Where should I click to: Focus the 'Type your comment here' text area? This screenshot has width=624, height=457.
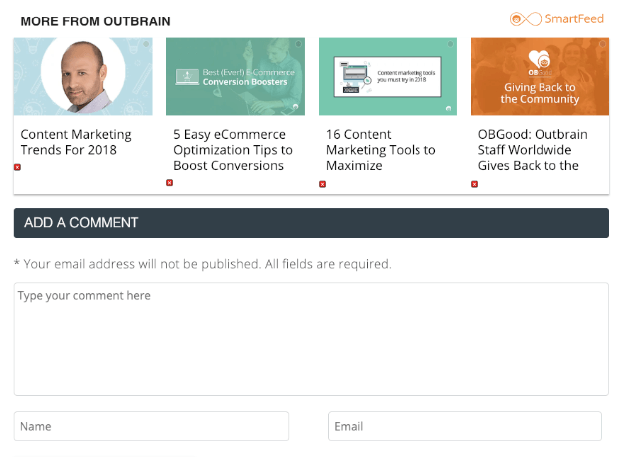point(311,338)
